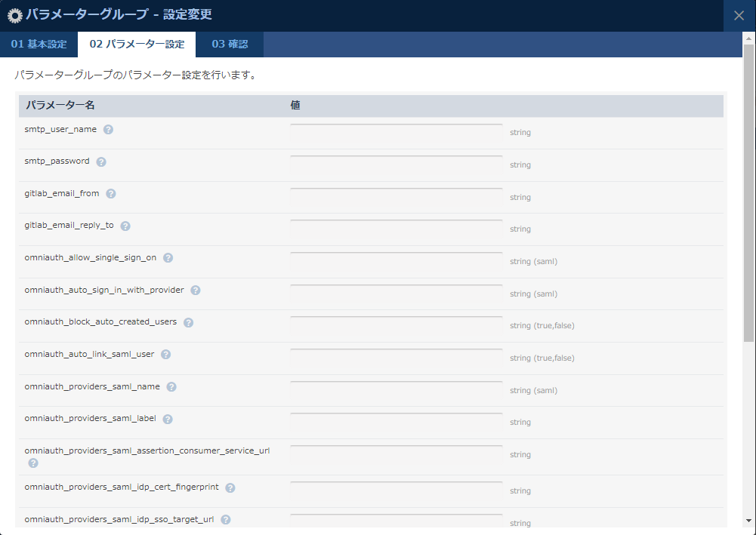The width and height of the screenshot is (756, 535).
Task: Open help tooltip for gitlab_email_from
Action: 111,193
